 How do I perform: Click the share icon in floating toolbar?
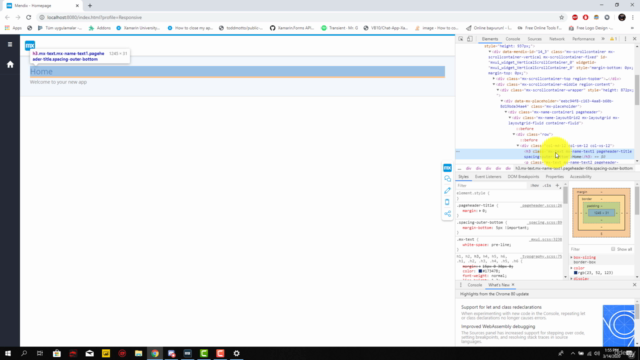pyautogui.click(x=447, y=213)
